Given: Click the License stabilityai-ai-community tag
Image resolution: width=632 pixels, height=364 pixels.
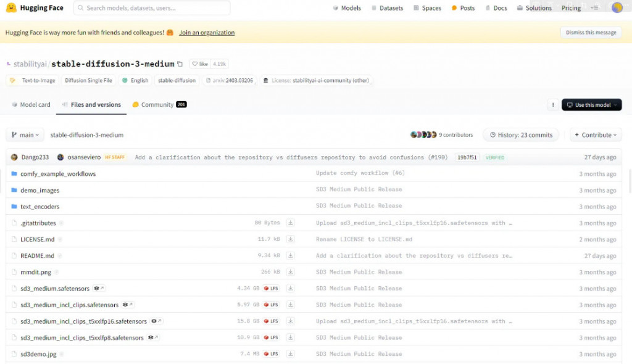Looking at the screenshot, I should [x=316, y=80].
